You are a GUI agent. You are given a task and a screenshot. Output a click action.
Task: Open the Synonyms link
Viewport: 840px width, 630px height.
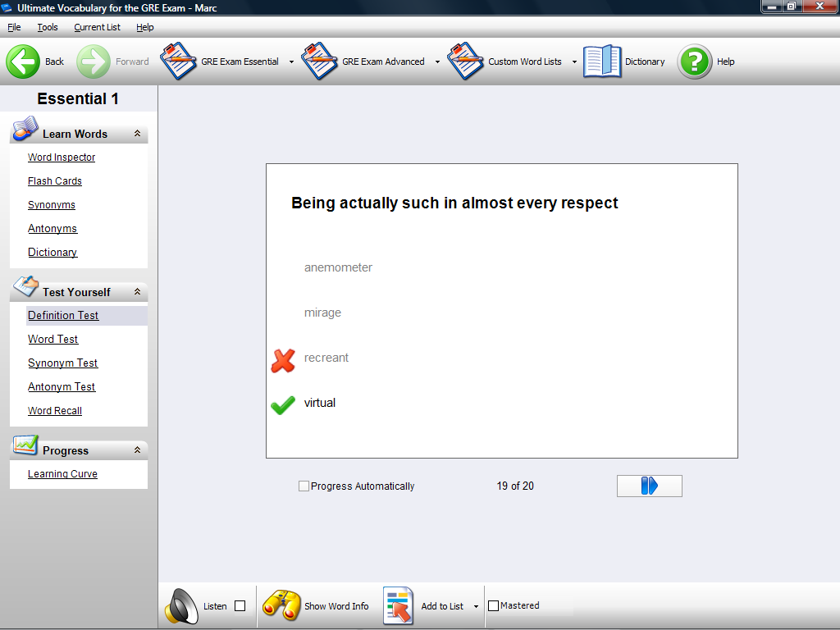(x=52, y=204)
